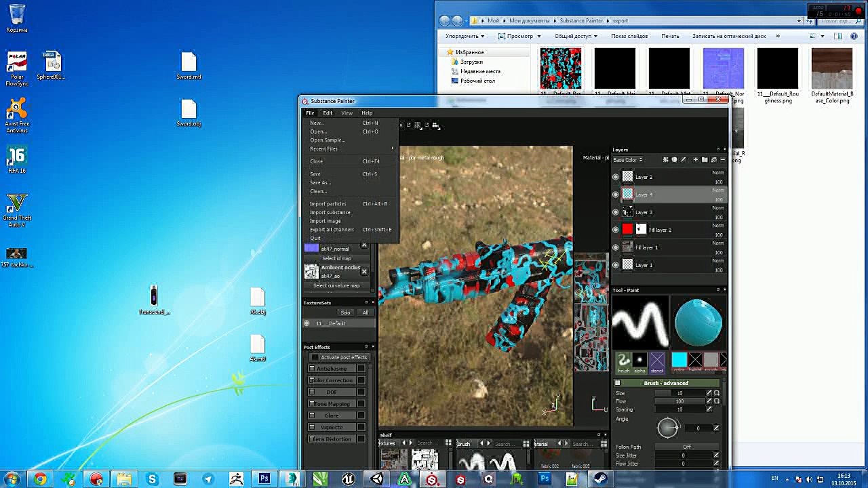This screenshot has width=868, height=488.
Task: Open Skype from the taskbar
Action: (152, 479)
